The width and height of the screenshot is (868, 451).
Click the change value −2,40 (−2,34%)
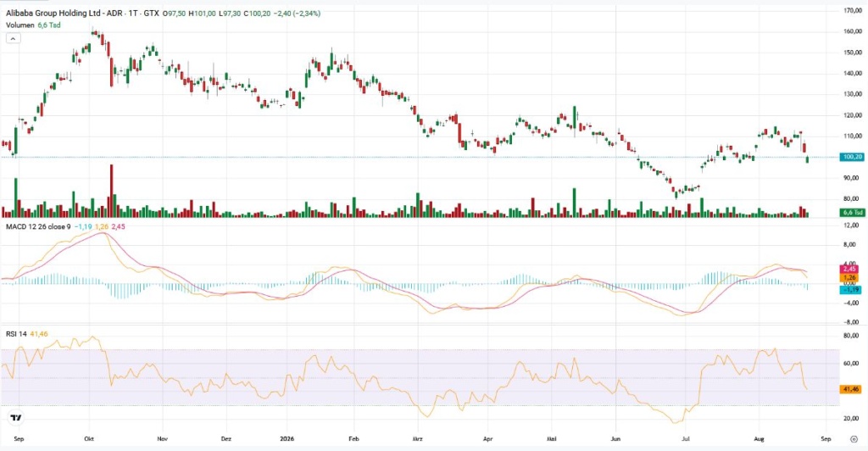[297, 14]
